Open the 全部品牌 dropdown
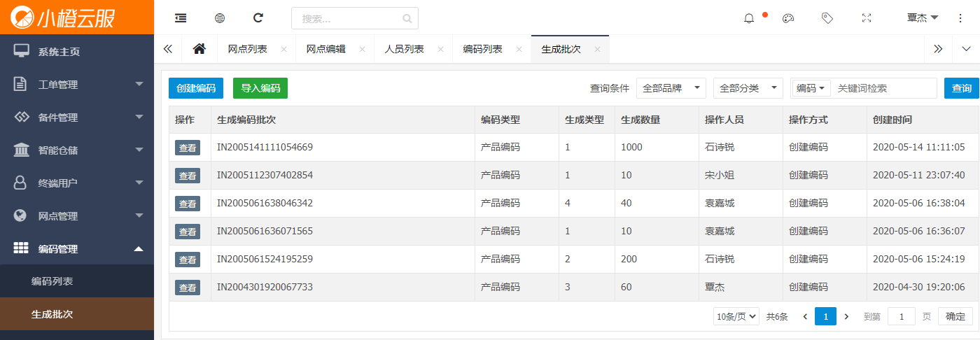Image resolution: width=980 pixels, height=340 pixels. click(x=671, y=88)
